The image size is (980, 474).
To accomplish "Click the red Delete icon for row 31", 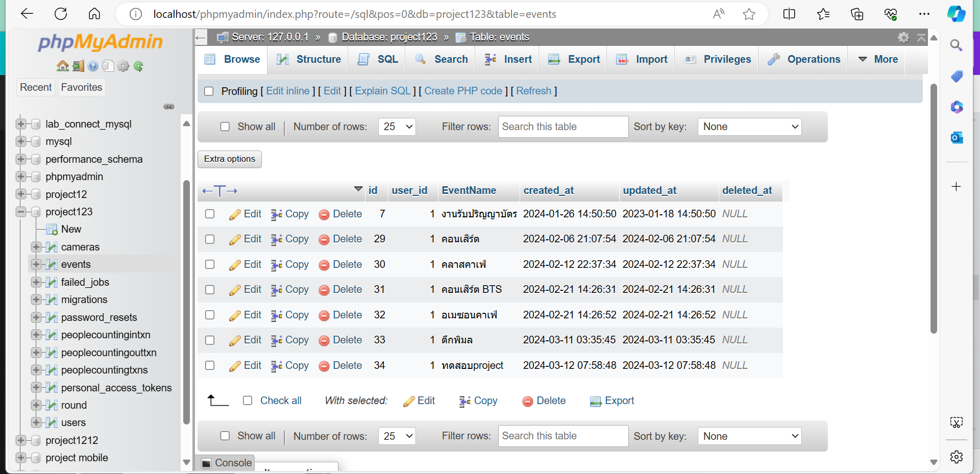I will [324, 290].
